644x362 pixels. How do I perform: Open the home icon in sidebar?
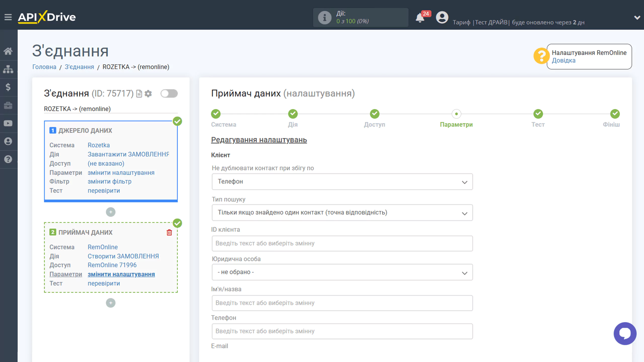(x=8, y=51)
